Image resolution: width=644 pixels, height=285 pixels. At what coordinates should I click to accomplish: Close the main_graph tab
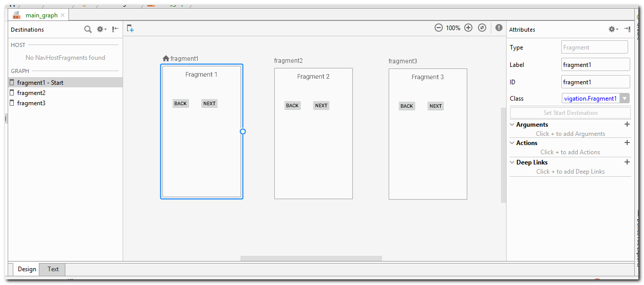63,15
